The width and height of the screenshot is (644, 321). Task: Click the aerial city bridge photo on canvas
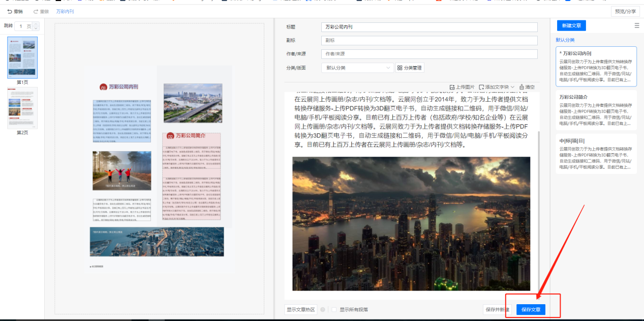point(193,103)
